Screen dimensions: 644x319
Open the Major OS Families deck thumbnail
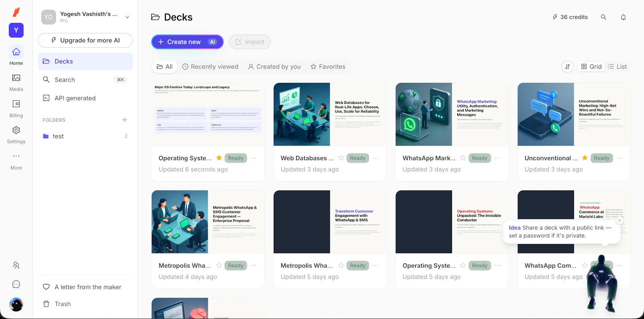pyautogui.click(x=208, y=114)
